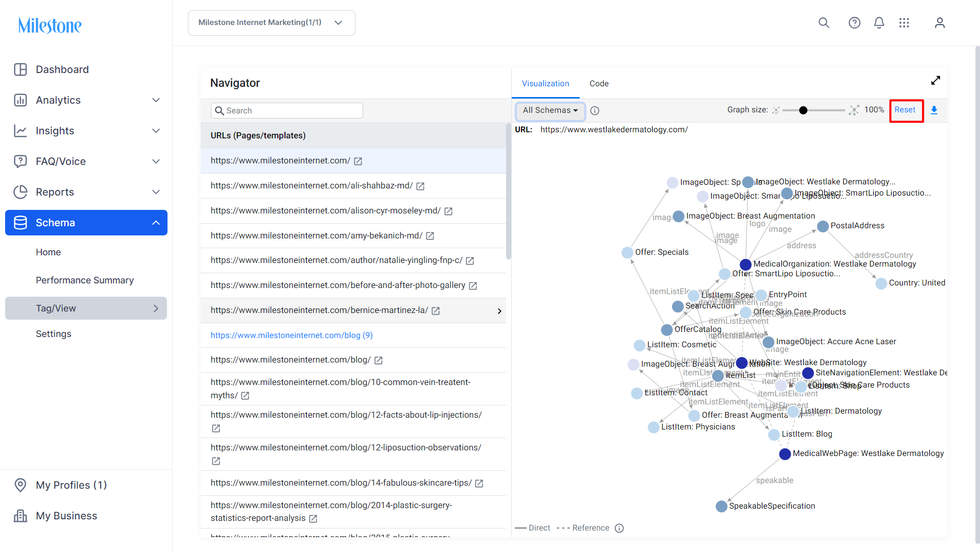The width and height of the screenshot is (980, 551).
Task: Open 12-facts-about-lip-injections external link icon
Action: click(216, 428)
